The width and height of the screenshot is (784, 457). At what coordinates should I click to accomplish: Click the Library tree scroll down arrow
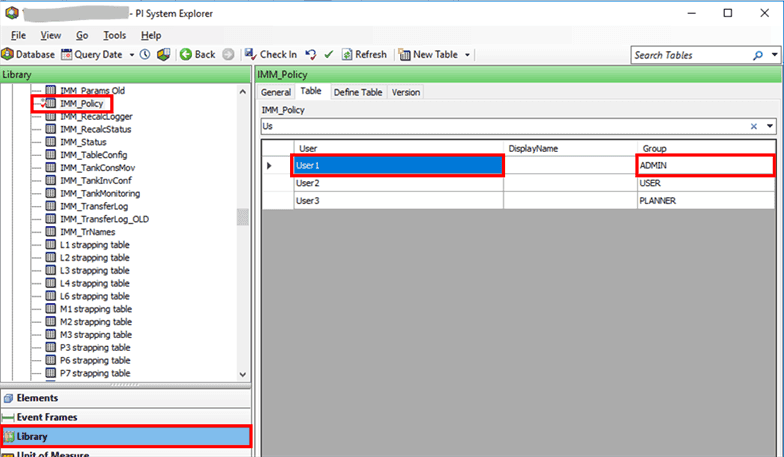click(242, 374)
